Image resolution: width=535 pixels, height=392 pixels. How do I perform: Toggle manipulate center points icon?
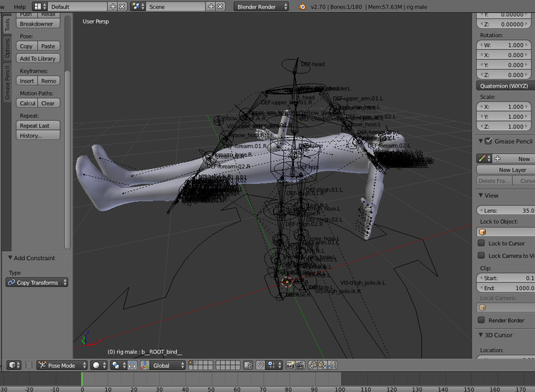pyautogui.click(x=132, y=366)
